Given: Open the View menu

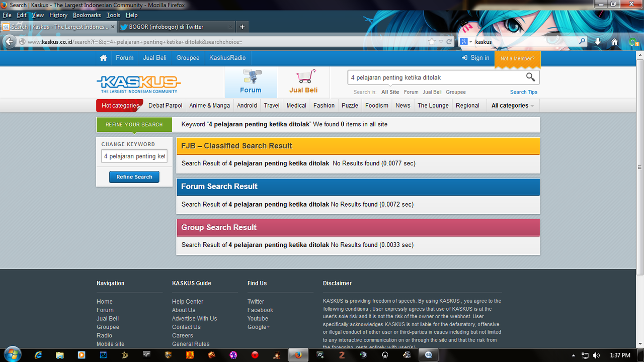Looking at the screenshot, I should point(38,15).
